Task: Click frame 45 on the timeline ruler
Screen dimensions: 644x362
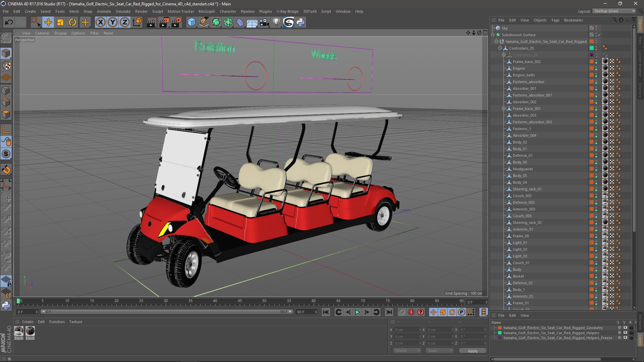Action: click(239, 301)
